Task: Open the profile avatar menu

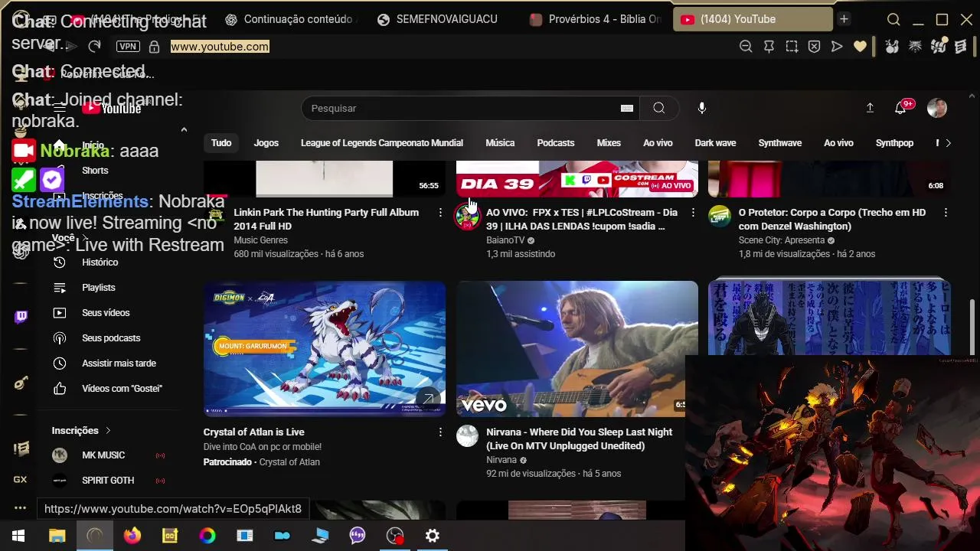Action: click(x=936, y=108)
